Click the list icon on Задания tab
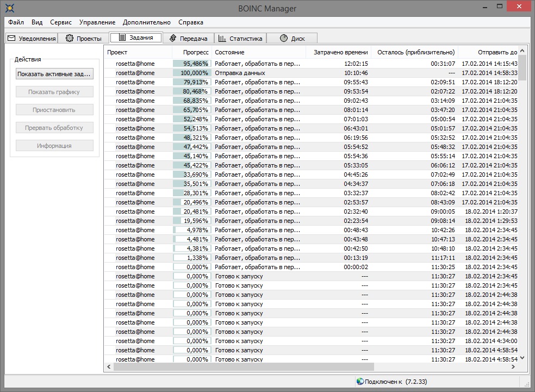The height and width of the screenshot is (392, 535). click(x=122, y=37)
